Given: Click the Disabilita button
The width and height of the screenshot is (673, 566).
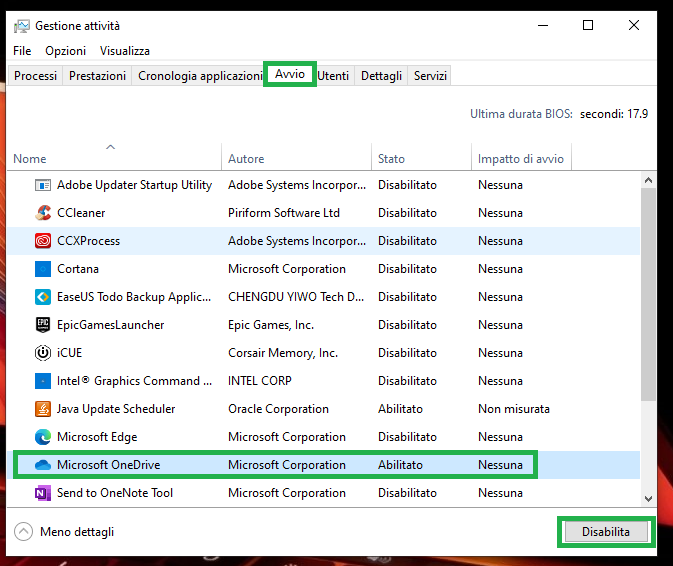Looking at the screenshot, I should 606,532.
